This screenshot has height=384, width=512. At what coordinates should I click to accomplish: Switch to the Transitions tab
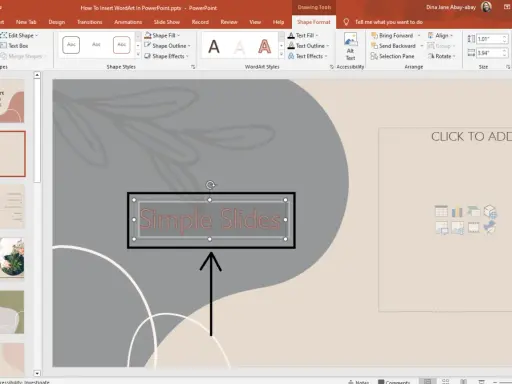tap(90, 22)
